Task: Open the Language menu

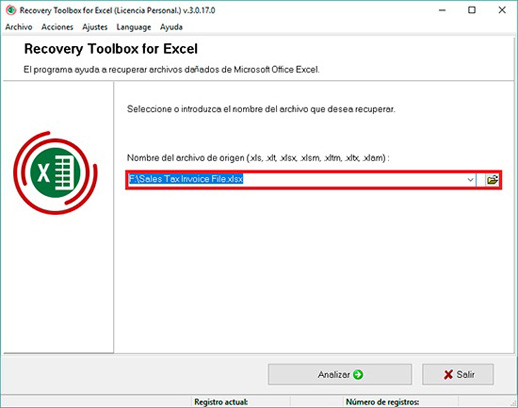Action: pos(134,27)
